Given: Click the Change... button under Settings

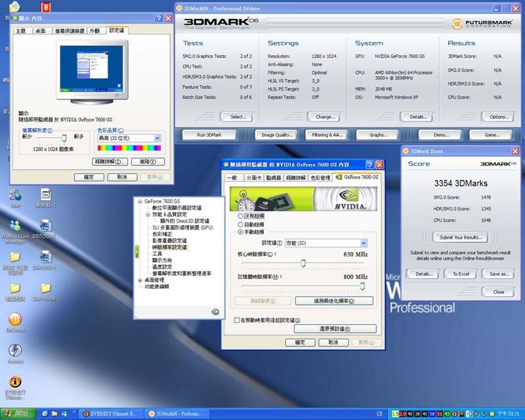Looking at the screenshot, I should tap(324, 117).
